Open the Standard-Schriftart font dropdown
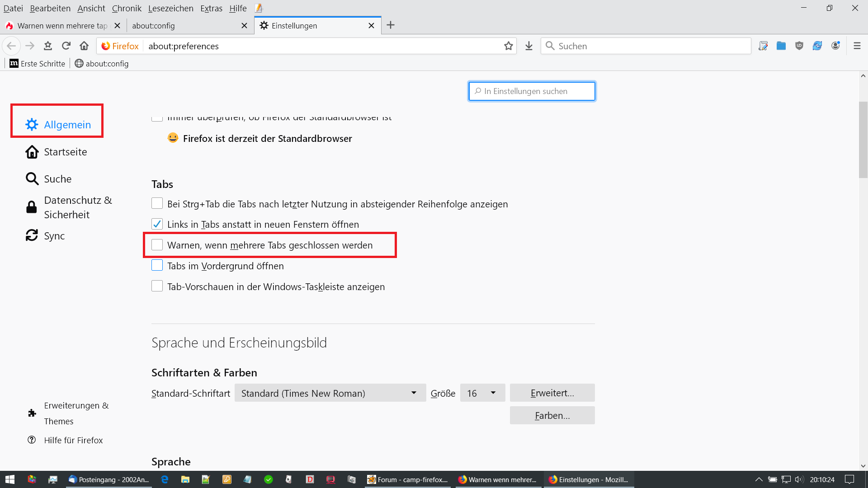Image resolution: width=868 pixels, height=488 pixels. pos(330,393)
